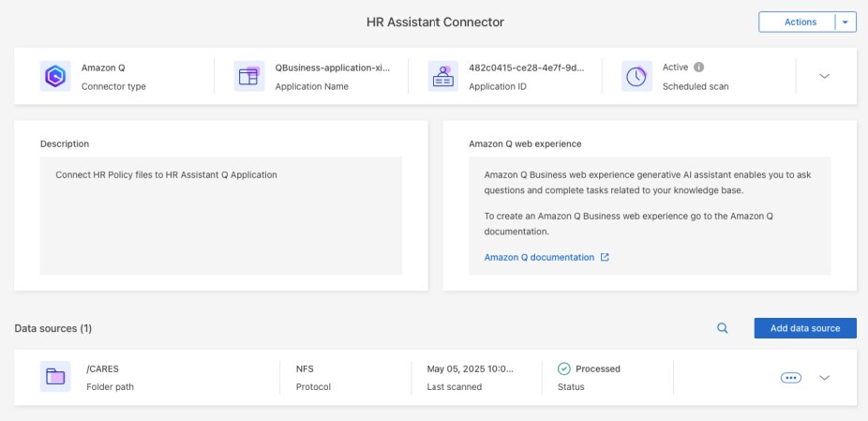Search data sources with magnifier icon
The width and height of the screenshot is (868, 421).
click(x=723, y=328)
